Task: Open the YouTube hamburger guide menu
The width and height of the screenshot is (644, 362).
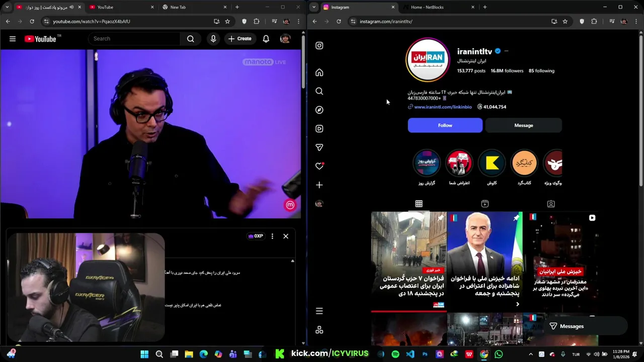Action: pyautogui.click(x=13, y=39)
